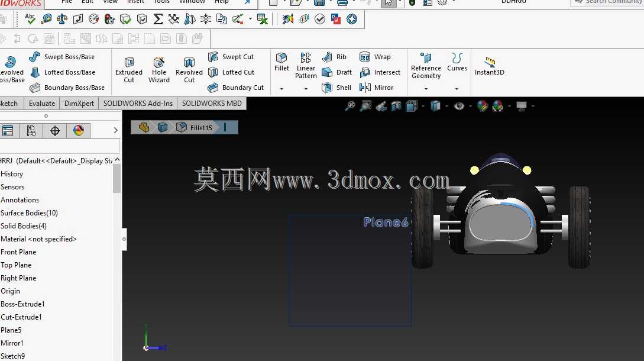This screenshot has width=644, height=361.
Task: Open the Hole Wizard
Action: tap(159, 70)
